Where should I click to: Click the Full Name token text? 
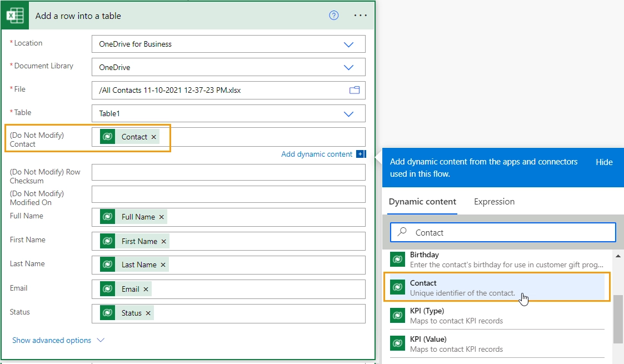138,217
